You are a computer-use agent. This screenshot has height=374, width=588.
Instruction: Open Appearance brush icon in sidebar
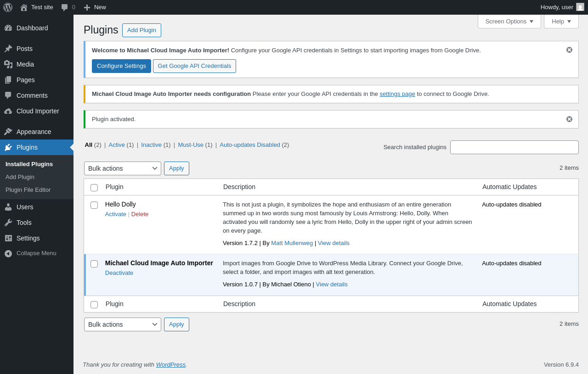point(8,132)
